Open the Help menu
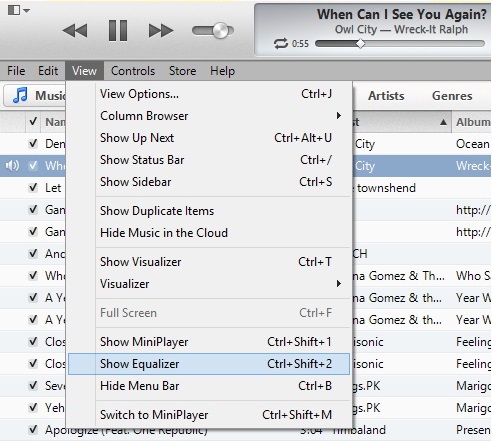This screenshot has height=445, width=492. tap(222, 71)
